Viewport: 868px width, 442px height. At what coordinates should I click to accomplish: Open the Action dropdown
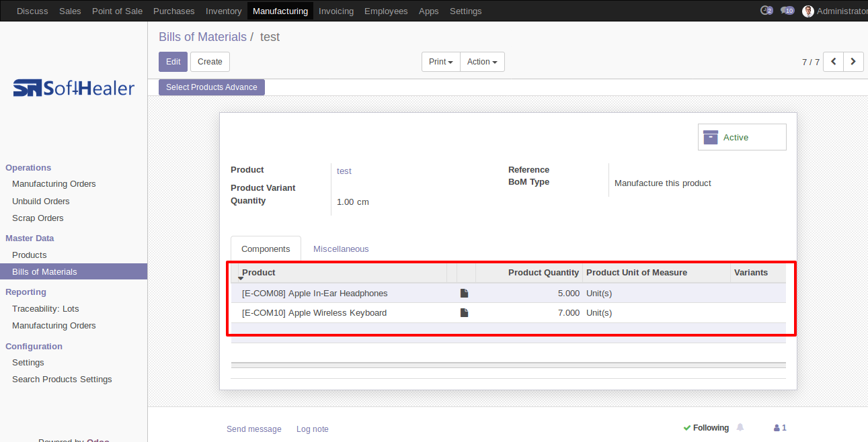point(482,62)
